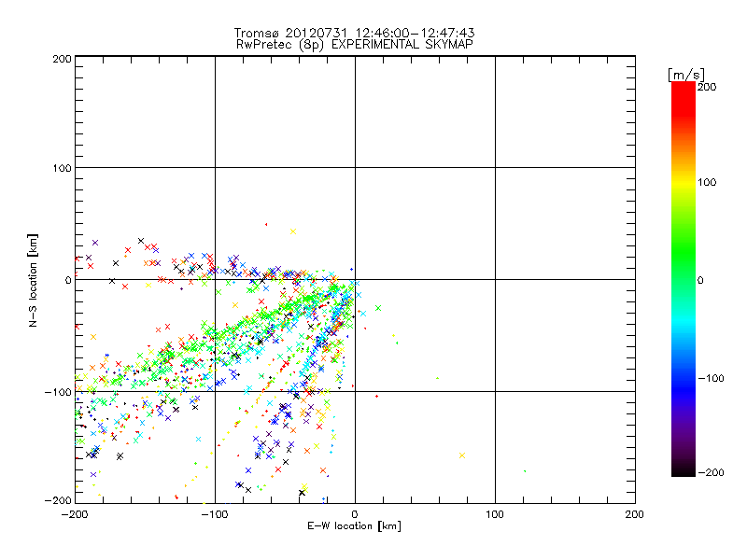Screen dimensions: 747x560
Task: Click the y-axis tick label '200'
Action: pos(62,59)
